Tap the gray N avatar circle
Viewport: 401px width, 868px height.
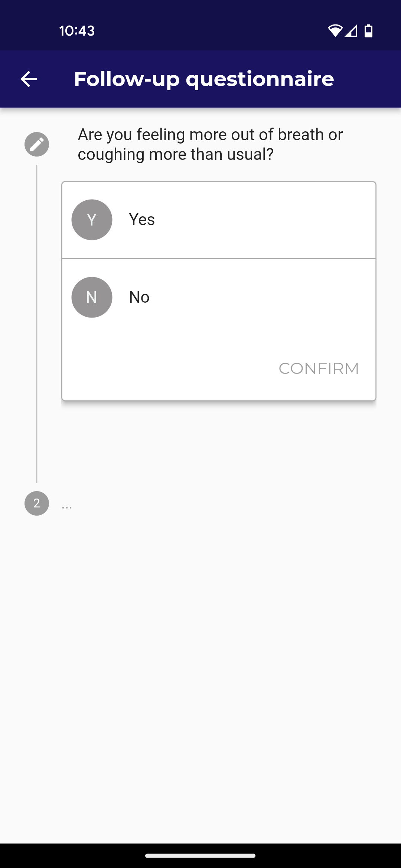92,297
